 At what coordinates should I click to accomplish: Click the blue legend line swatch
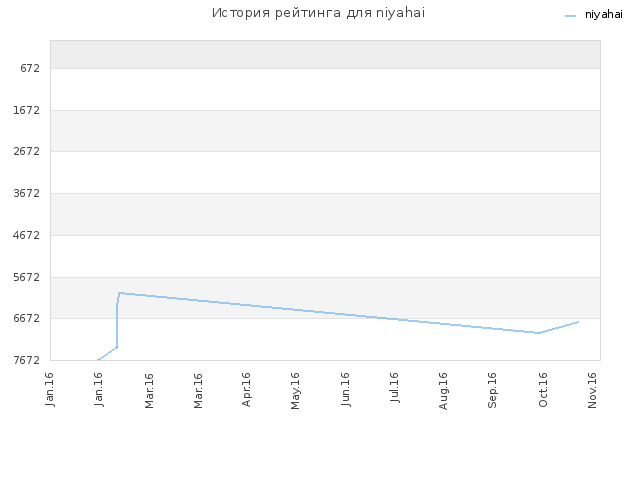pyautogui.click(x=570, y=16)
